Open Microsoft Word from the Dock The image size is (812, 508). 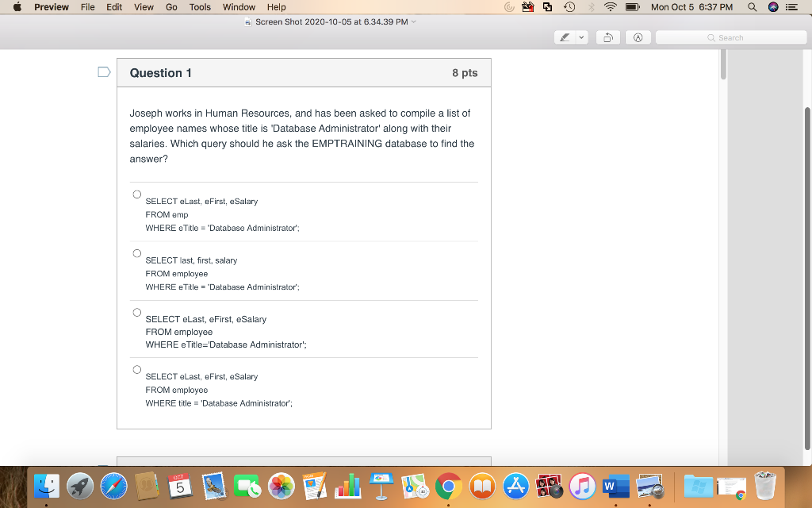(x=616, y=487)
